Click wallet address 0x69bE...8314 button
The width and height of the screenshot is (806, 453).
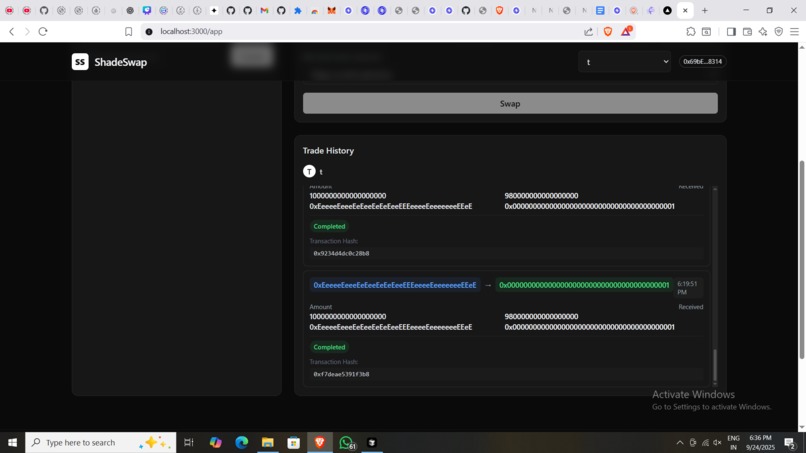(x=702, y=61)
